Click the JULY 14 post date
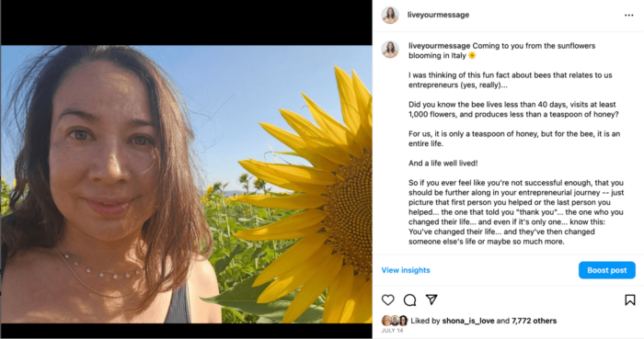The image size is (644, 339). pos(392,331)
